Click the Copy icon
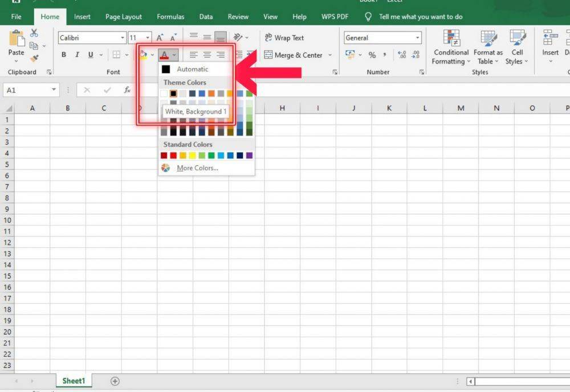The width and height of the screenshot is (570, 392). (x=34, y=46)
